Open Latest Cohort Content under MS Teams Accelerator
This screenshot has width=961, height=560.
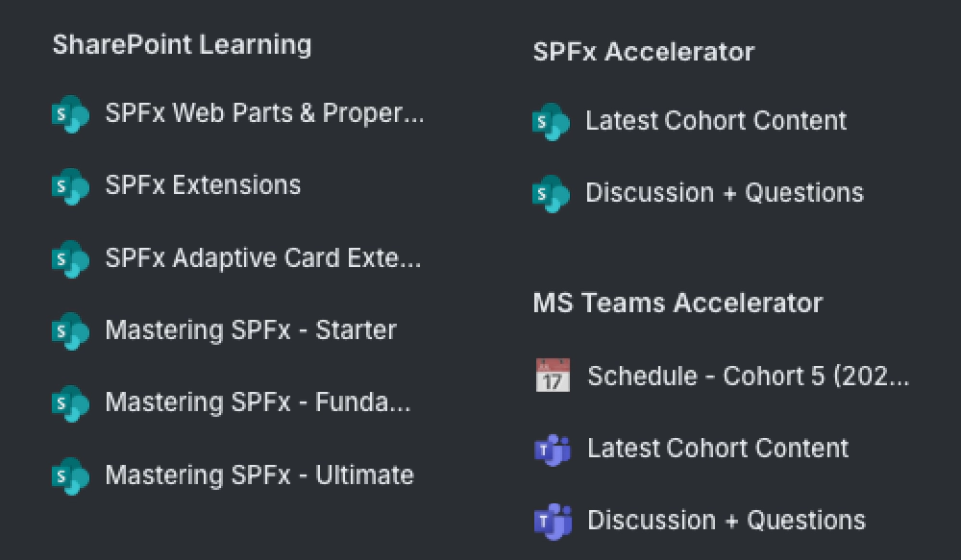[718, 448]
